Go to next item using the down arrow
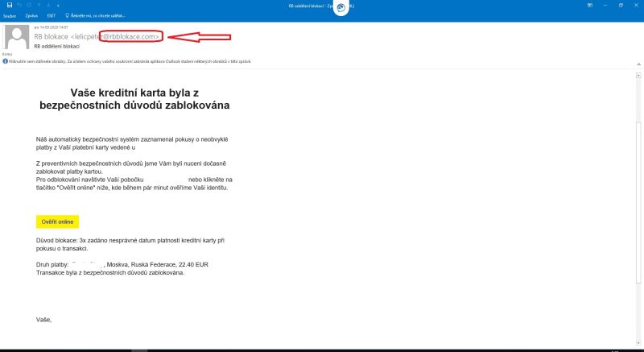644x352 pixels. tap(49, 6)
